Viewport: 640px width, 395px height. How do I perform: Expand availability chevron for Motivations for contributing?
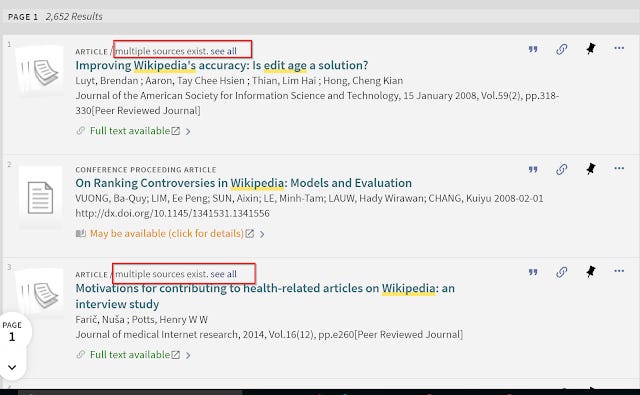(188, 355)
